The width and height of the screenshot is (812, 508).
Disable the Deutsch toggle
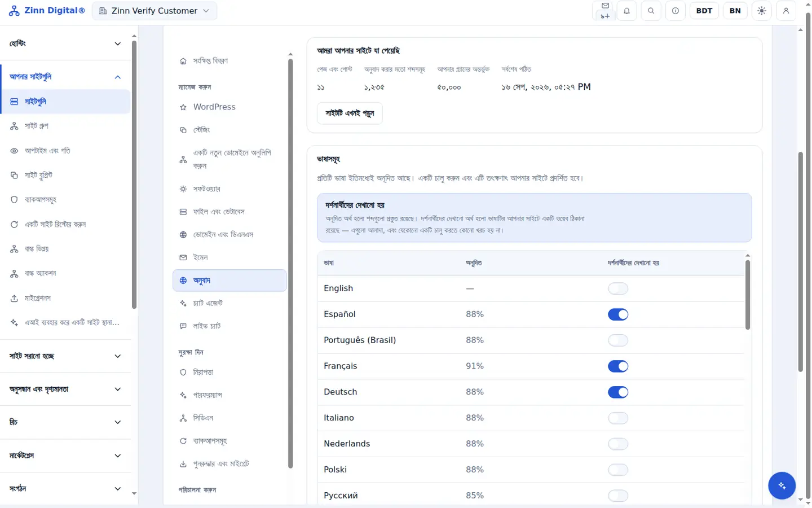tap(618, 392)
